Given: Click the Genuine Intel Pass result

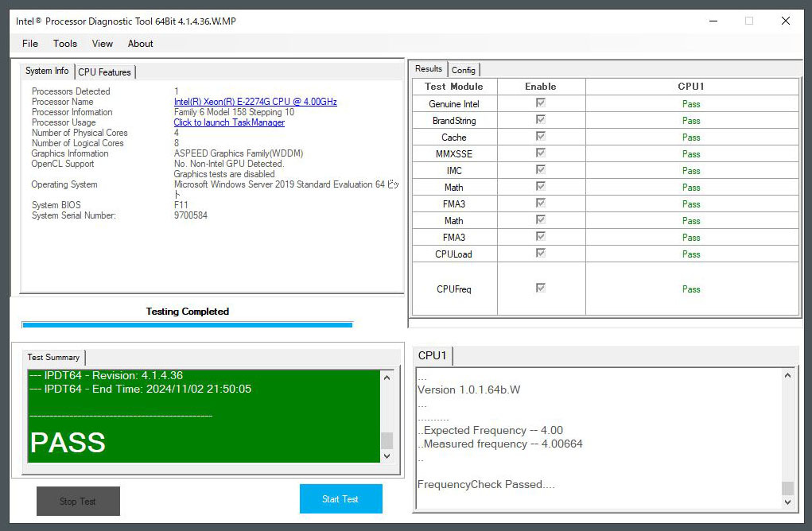Looking at the screenshot, I should point(691,104).
